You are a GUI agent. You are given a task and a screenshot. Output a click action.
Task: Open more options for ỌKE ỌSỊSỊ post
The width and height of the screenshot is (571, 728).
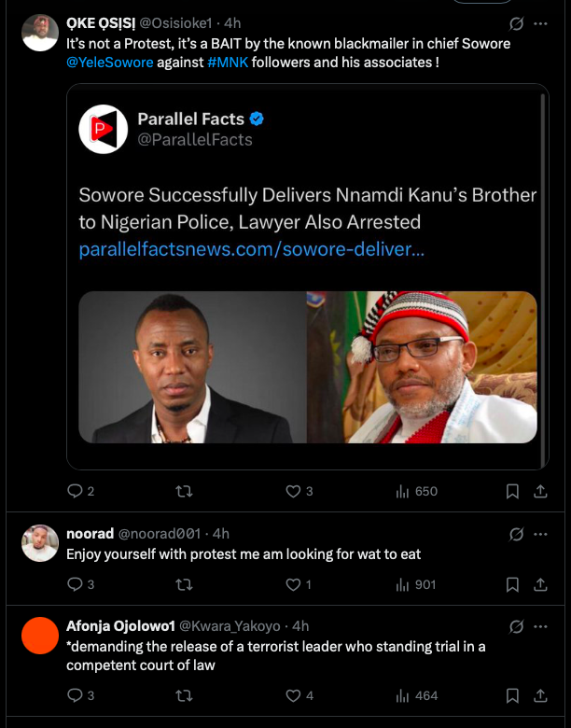click(541, 23)
